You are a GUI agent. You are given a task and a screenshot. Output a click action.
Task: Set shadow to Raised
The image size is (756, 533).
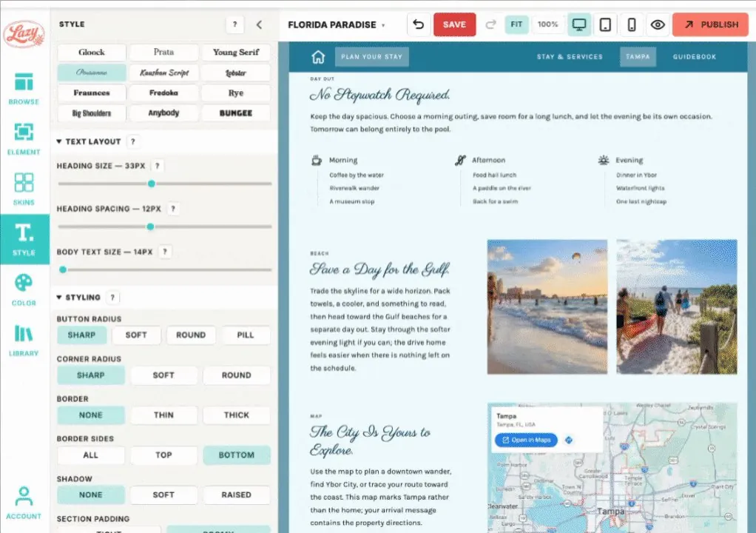[x=236, y=495]
